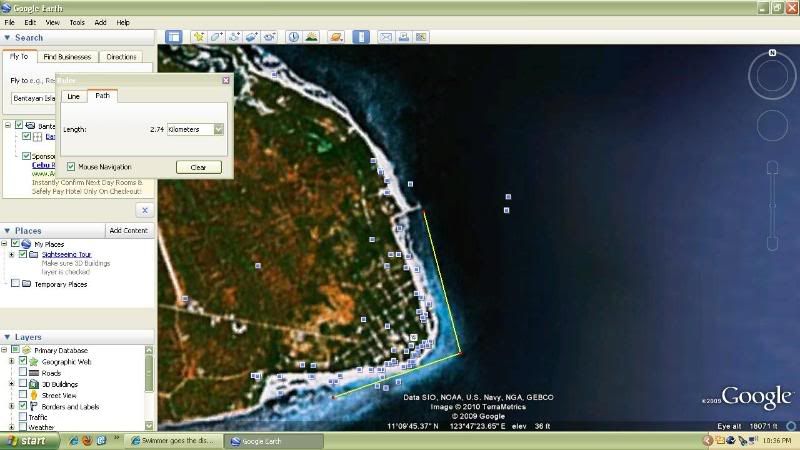Switch to the Line tab in Ruler
800x450 pixels.
(x=73, y=96)
